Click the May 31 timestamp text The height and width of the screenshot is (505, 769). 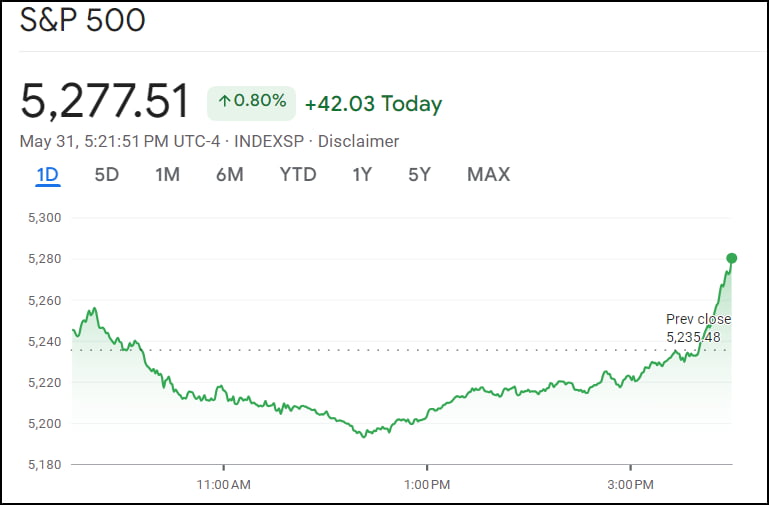120,141
